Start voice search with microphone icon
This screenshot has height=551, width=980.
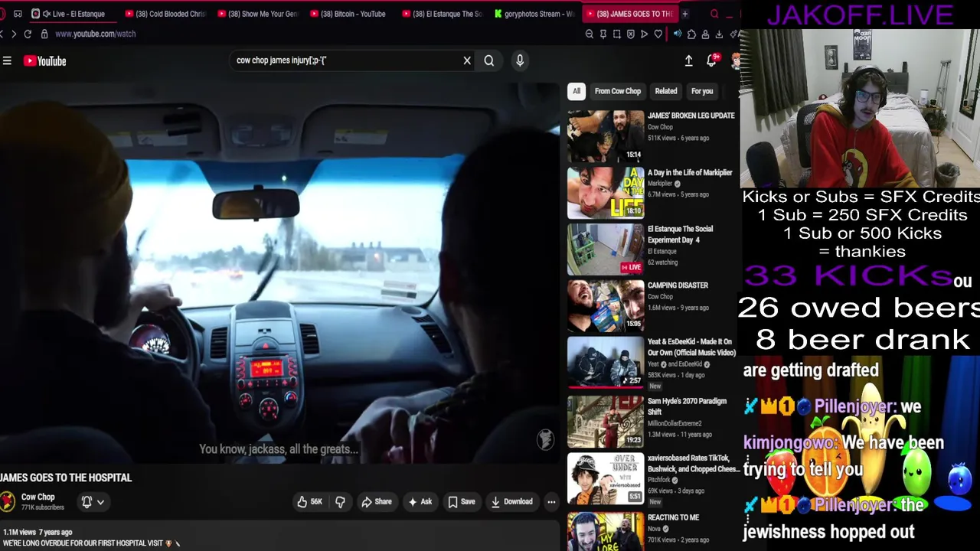coord(520,60)
